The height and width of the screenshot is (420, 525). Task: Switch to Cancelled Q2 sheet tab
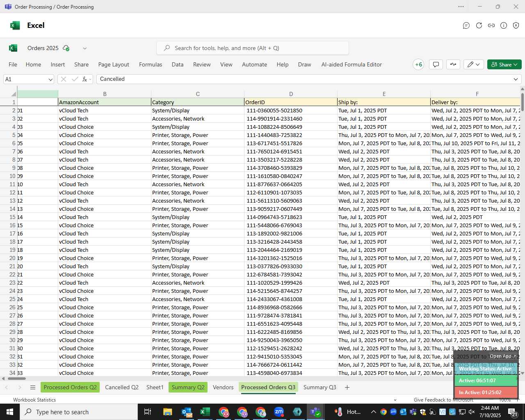122,387
